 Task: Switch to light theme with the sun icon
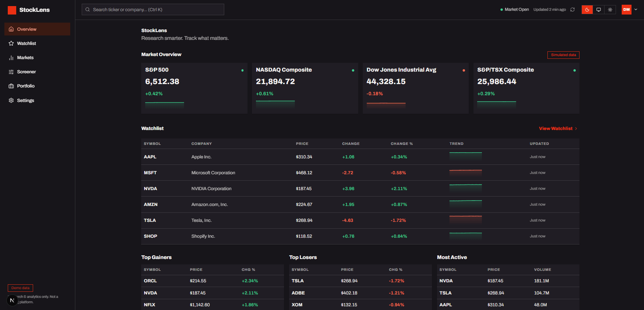tap(610, 9)
